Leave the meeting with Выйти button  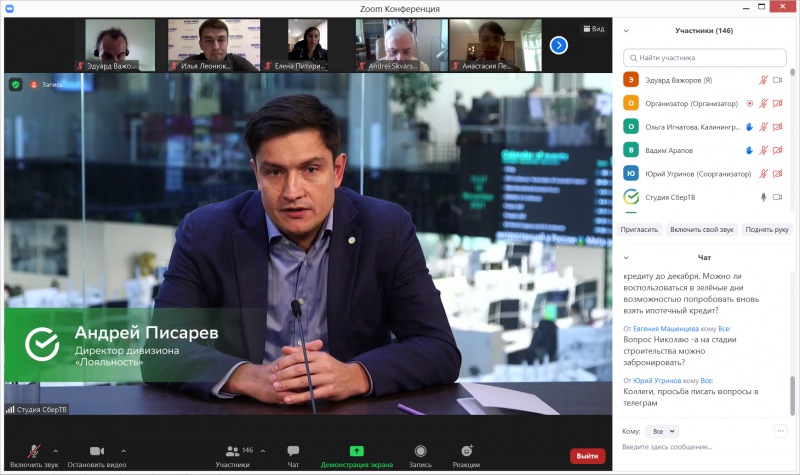(587, 456)
